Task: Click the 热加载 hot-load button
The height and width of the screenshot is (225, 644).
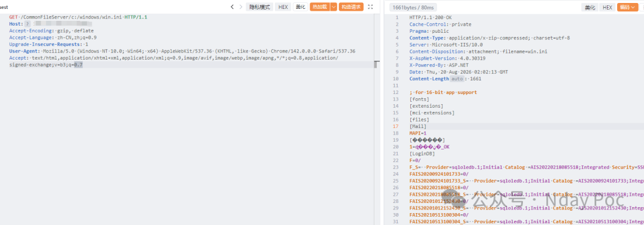Action: 320,7
